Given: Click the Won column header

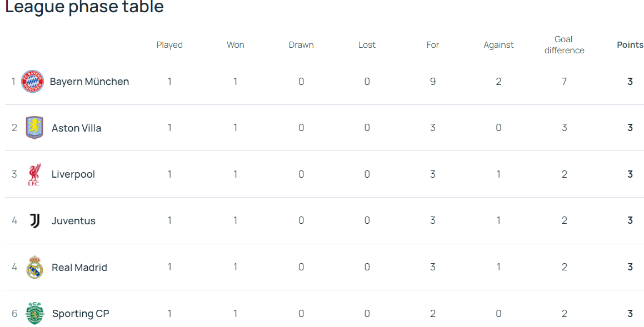Looking at the screenshot, I should coord(236,45).
